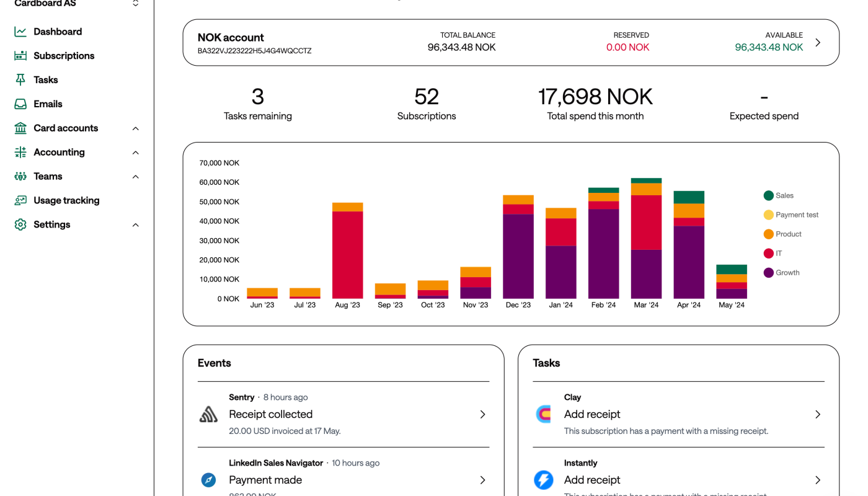The height and width of the screenshot is (496, 868).
Task: Click the Mar '24 chart bar
Action: (646, 239)
